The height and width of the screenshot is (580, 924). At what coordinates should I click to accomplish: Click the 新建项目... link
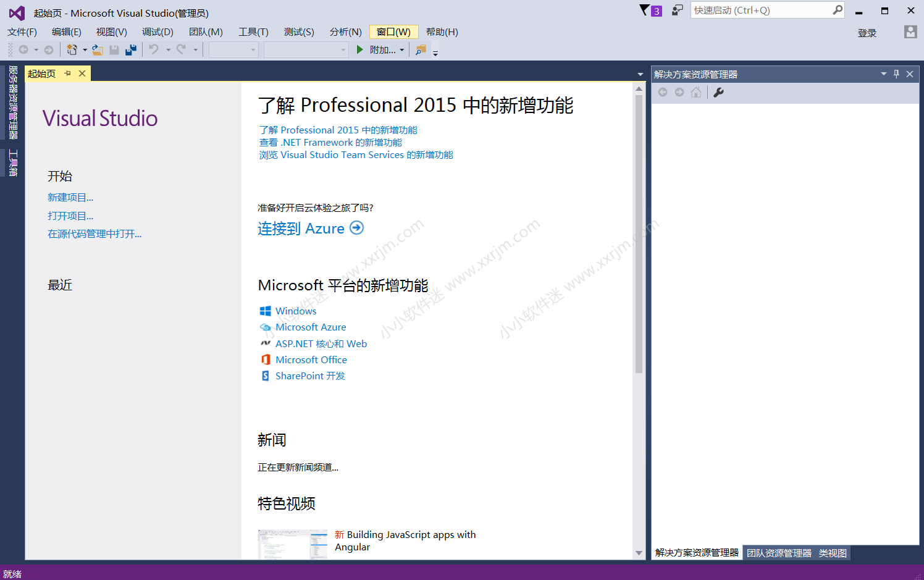(x=70, y=198)
